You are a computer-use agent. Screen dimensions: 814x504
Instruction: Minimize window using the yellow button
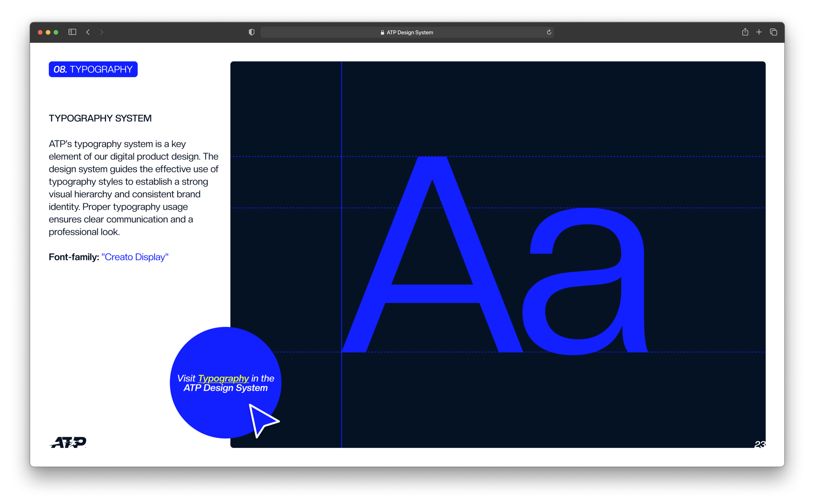[48, 32]
